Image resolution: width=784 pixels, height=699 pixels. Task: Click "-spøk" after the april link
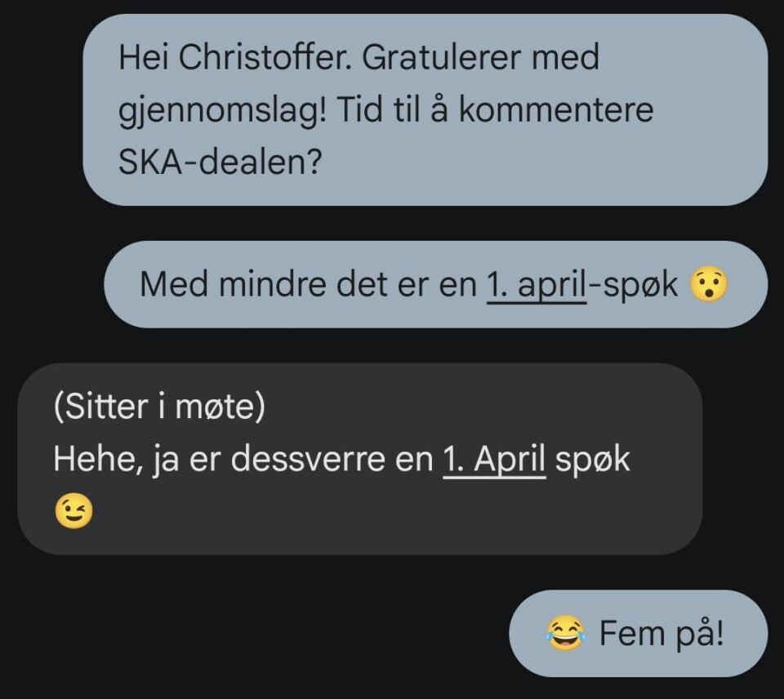(634, 285)
